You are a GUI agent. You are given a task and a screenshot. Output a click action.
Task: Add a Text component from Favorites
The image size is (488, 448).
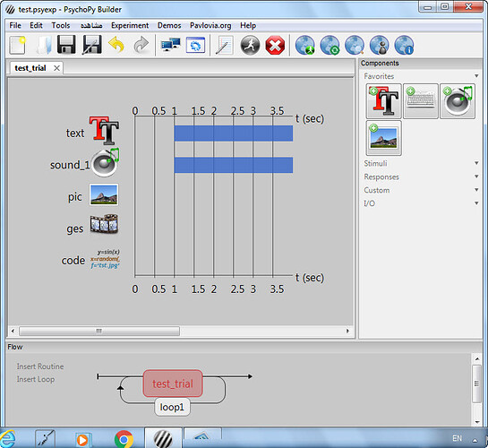pyautogui.click(x=383, y=101)
